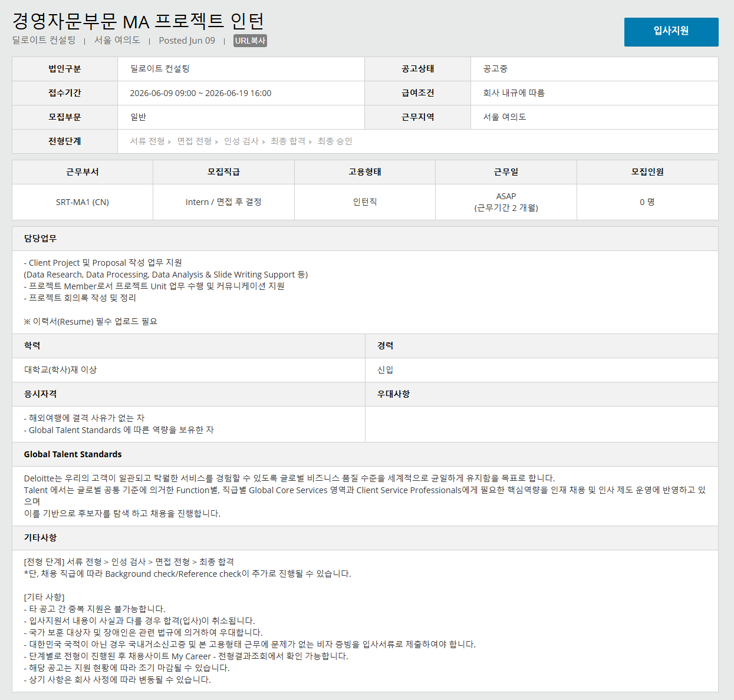Screen dimensions: 734x700
Task: Click the Global Talent Standards section header
Action: (x=365, y=454)
